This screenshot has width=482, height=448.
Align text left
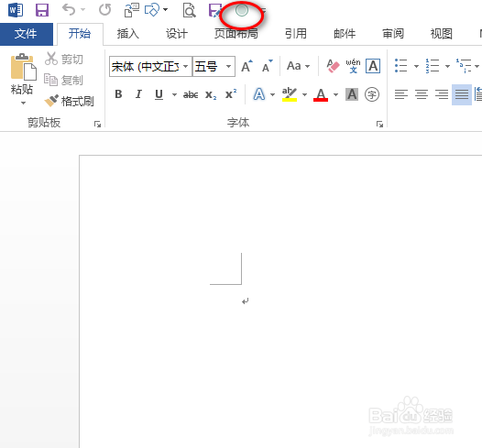click(401, 94)
